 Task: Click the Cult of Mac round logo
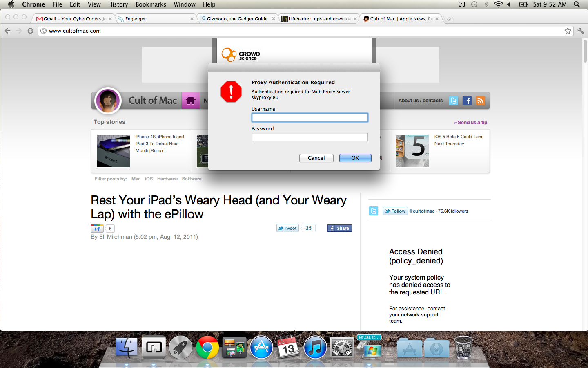pyautogui.click(x=108, y=101)
